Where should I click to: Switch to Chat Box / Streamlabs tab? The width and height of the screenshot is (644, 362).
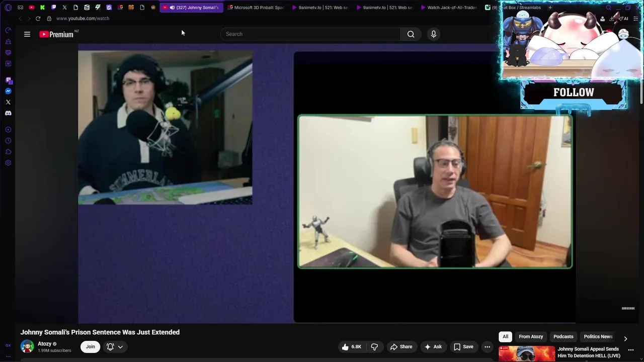pos(513,8)
